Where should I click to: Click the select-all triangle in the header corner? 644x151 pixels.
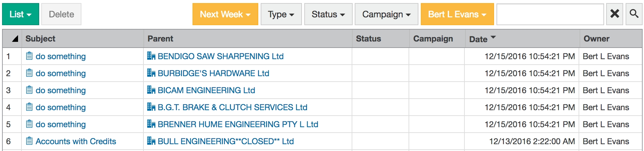point(15,39)
